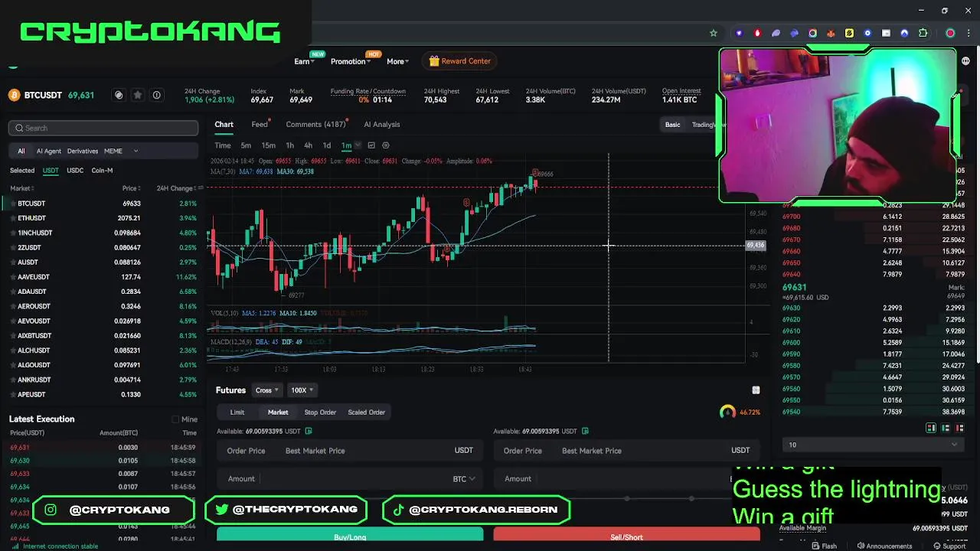Image resolution: width=980 pixels, height=551 pixels.
Task: Click transfer icon next to right Available balance
Action: [586, 432]
